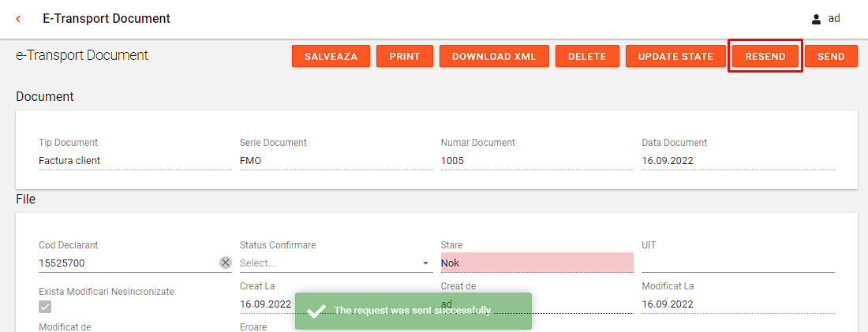Click the 'The request was sent successfully' message

[x=413, y=311]
